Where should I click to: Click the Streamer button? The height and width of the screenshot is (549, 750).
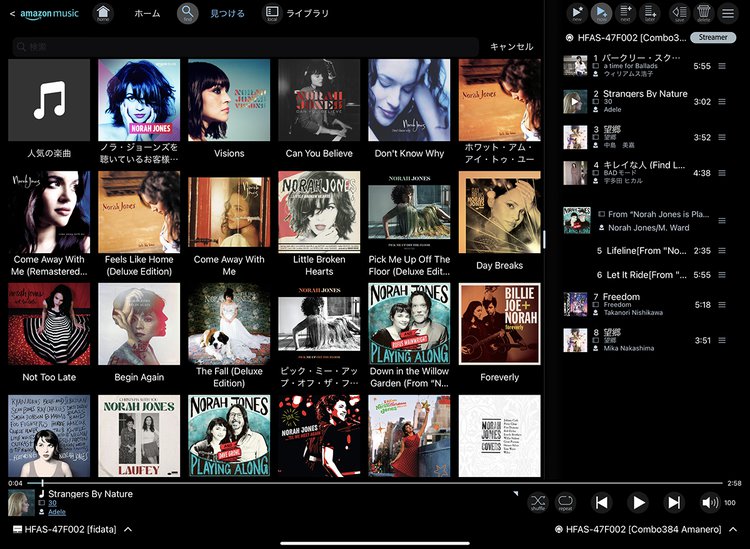click(713, 38)
